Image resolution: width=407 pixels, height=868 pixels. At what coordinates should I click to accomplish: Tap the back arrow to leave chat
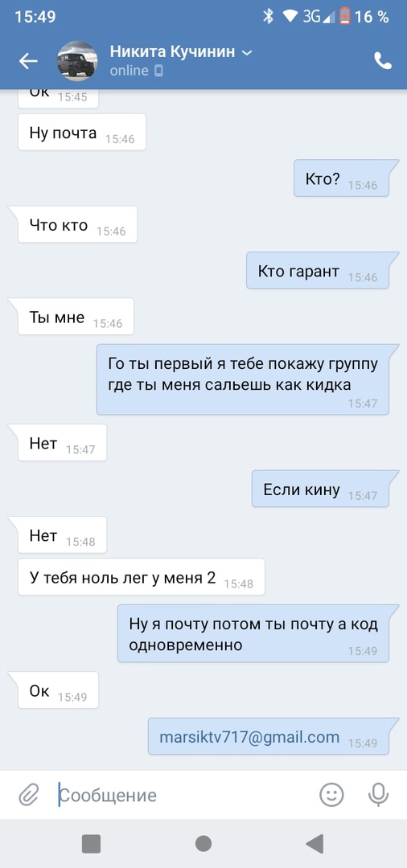point(28,61)
